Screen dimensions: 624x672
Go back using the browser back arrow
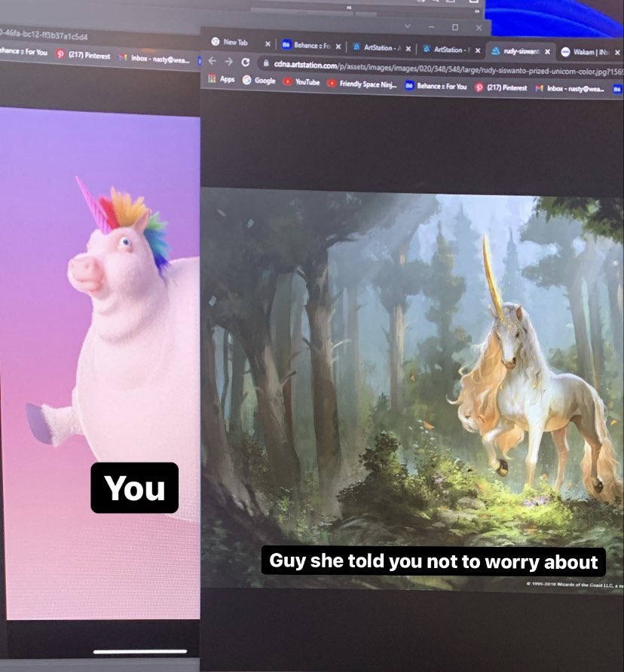click(213, 61)
